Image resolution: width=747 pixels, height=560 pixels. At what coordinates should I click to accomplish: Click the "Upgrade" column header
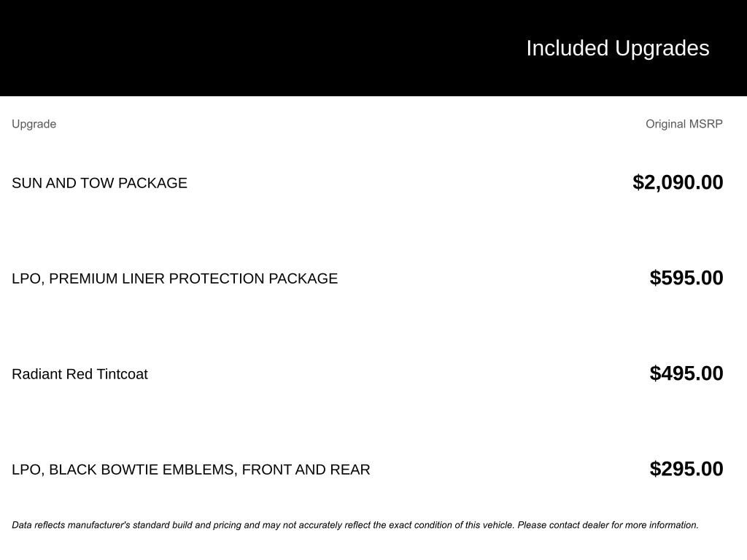[x=34, y=124]
